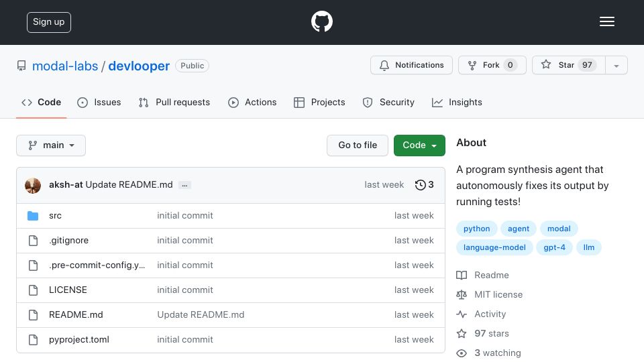Image resolution: width=644 pixels, height=362 pixels.
Task: Open the Projects tab
Action: click(319, 102)
